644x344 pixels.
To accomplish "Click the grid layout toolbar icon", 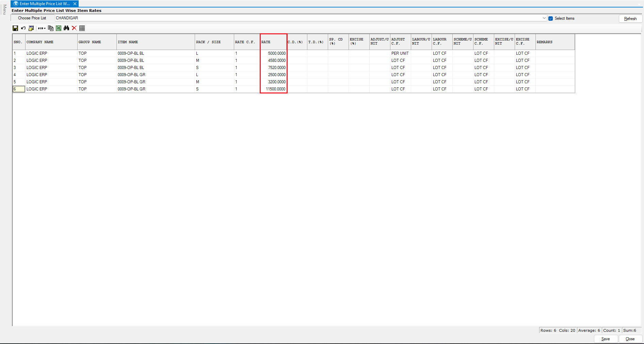I will click(x=82, y=28).
